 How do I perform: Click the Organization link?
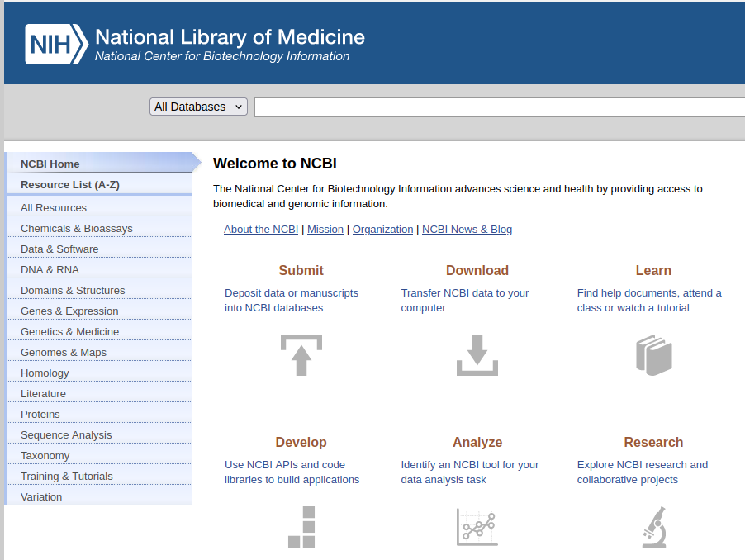pos(382,230)
